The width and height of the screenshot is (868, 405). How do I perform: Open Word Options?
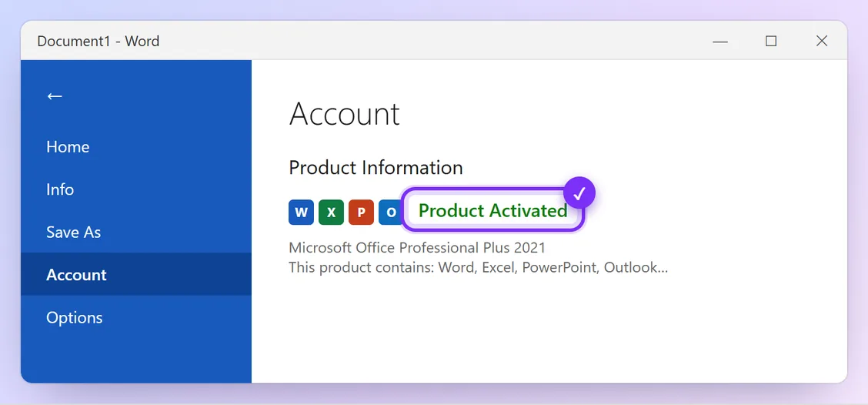pyautogui.click(x=136, y=317)
